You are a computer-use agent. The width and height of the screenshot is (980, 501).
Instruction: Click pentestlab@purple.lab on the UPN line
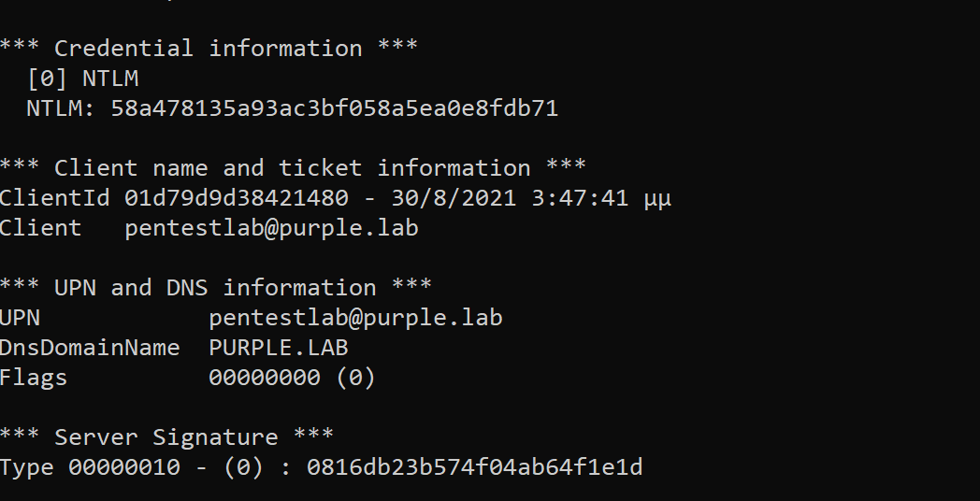point(355,318)
